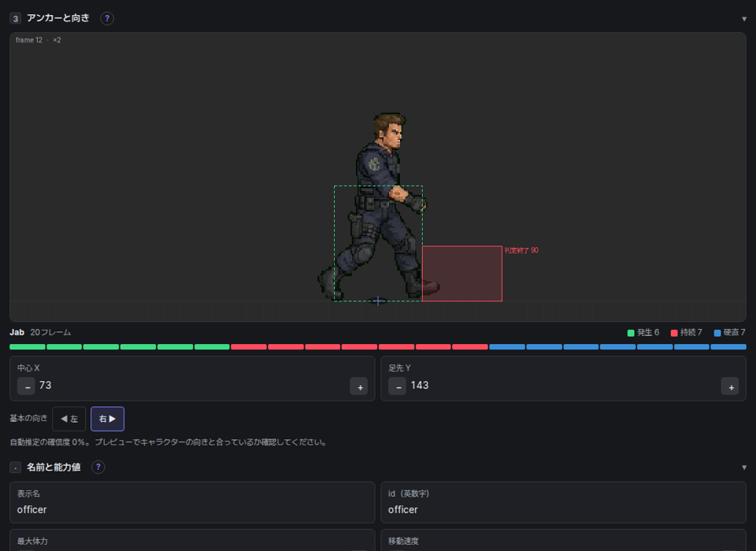756x551 pixels.
Task: Click the anchor crosshair at the character's feet
Action: (x=378, y=301)
